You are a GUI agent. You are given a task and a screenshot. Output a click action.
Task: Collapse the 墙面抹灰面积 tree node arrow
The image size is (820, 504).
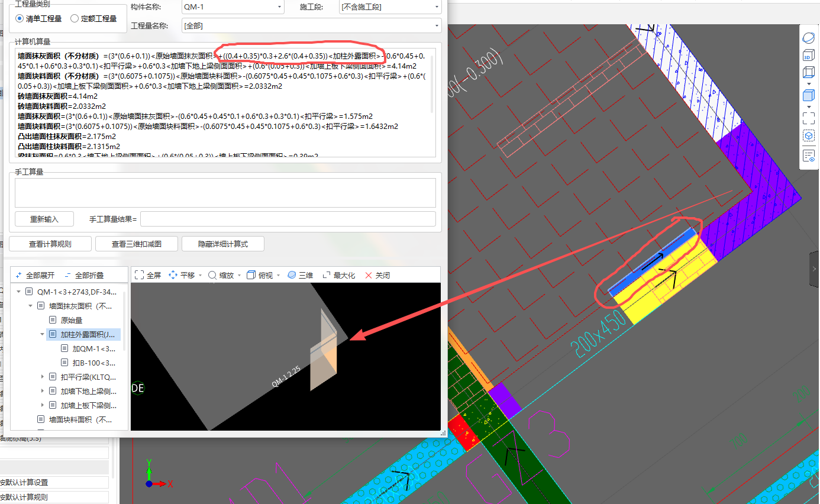[30, 306]
